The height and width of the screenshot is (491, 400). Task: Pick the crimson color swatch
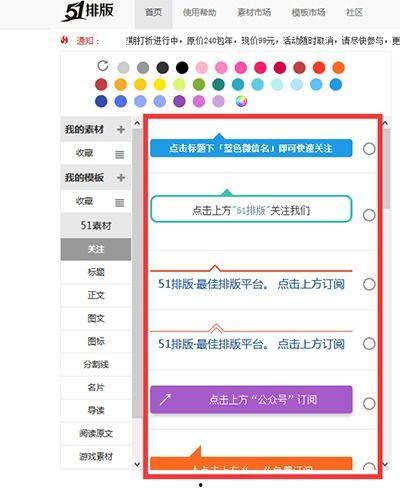tap(280, 68)
